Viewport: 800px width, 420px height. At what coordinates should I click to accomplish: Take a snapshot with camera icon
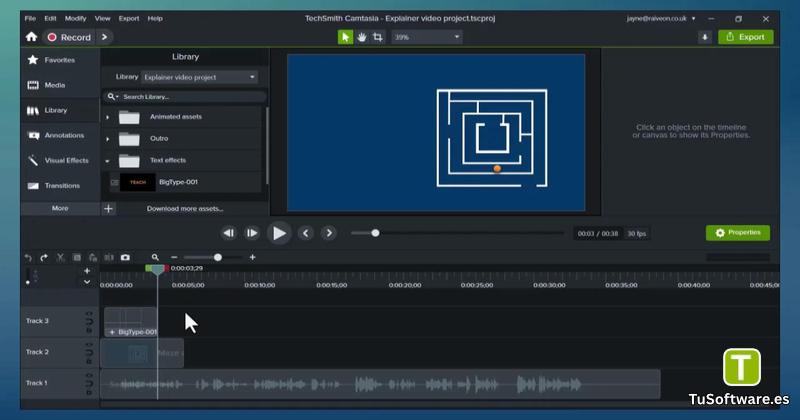coord(125,258)
